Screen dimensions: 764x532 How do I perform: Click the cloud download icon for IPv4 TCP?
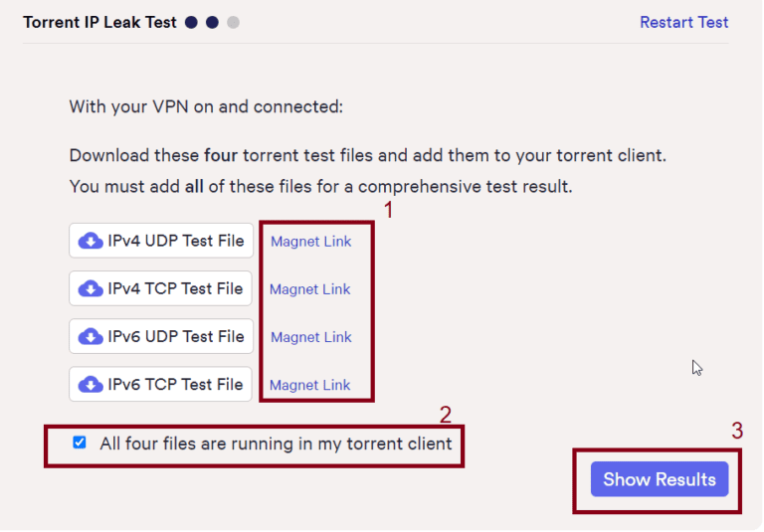click(91, 289)
